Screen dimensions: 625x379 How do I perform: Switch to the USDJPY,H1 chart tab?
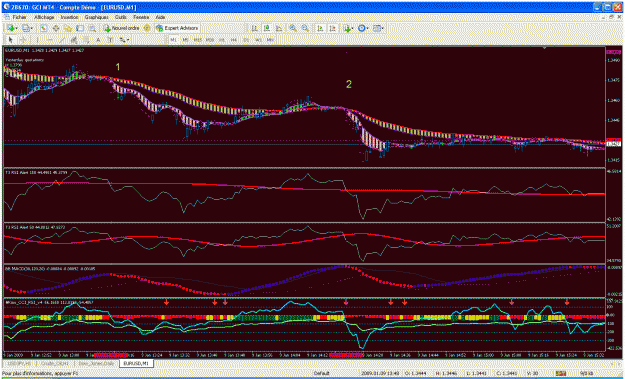pyautogui.click(x=18, y=363)
